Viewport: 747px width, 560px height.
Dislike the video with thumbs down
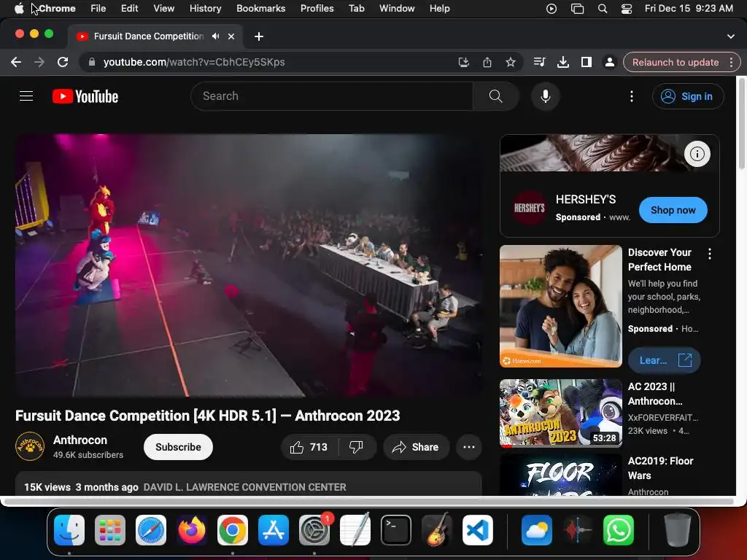click(x=356, y=447)
